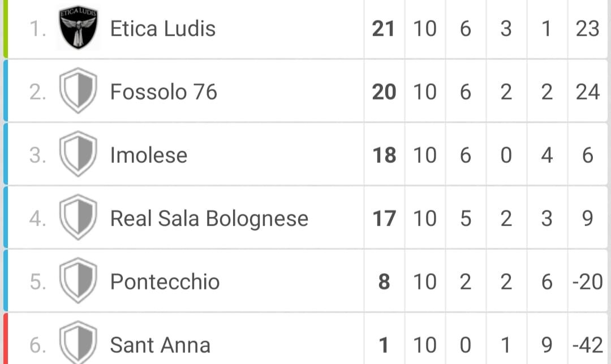Click the Real Sala Bolognese shield badge

[78, 218]
